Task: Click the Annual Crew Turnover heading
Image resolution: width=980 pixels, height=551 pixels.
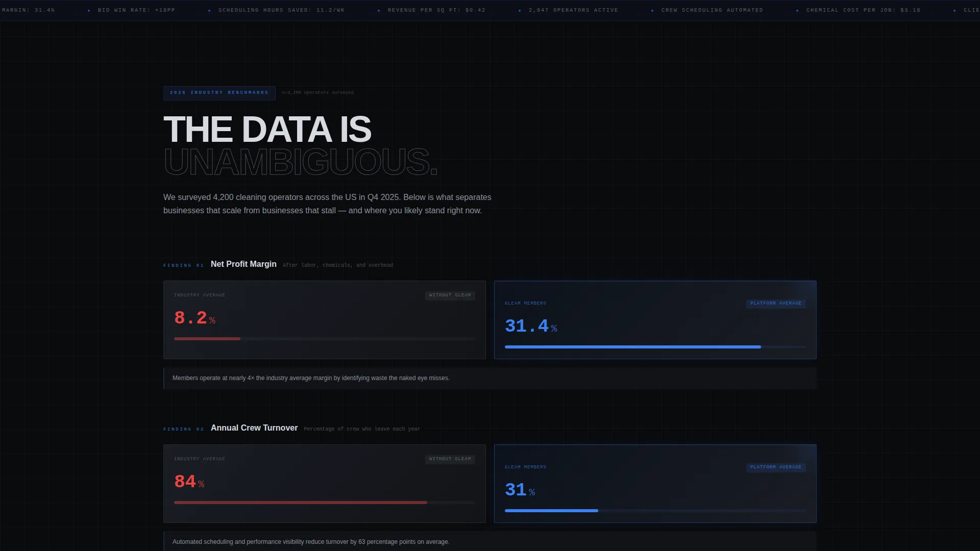Action: tap(254, 428)
